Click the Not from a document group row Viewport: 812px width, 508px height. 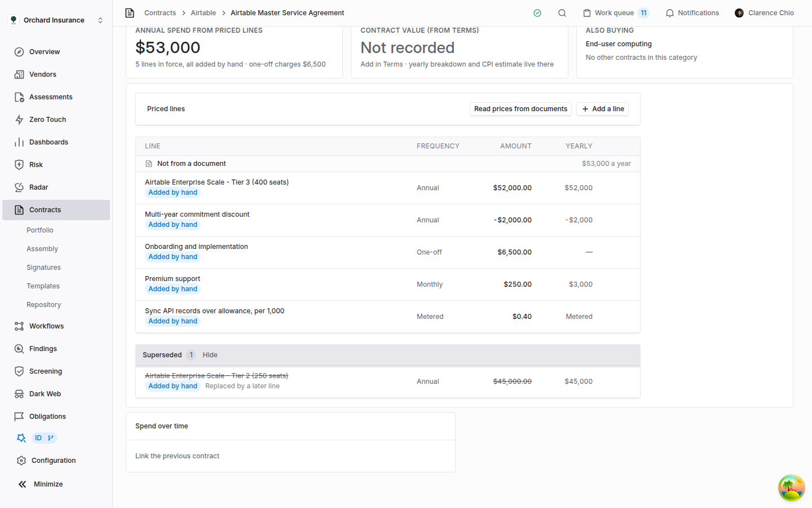[388, 164]
